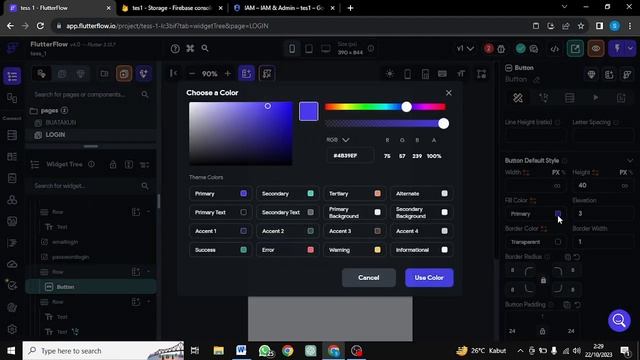The height and width of the screenshot is (360, 640).
Task: Click the border radius lock icon
Action: coord(543,280)
